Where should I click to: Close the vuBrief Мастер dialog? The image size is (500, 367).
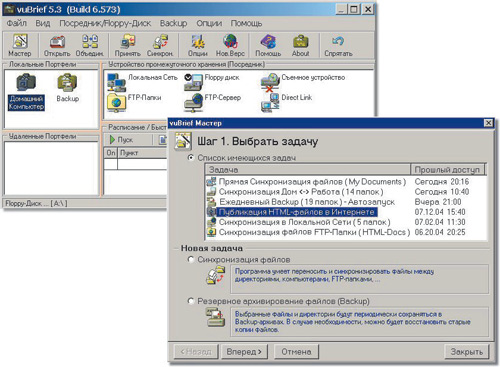tap(488, 123)
